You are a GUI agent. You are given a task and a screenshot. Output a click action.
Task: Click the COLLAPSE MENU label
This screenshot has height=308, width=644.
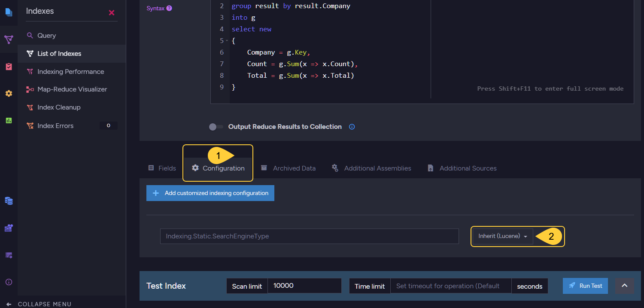tap(45, 304)
